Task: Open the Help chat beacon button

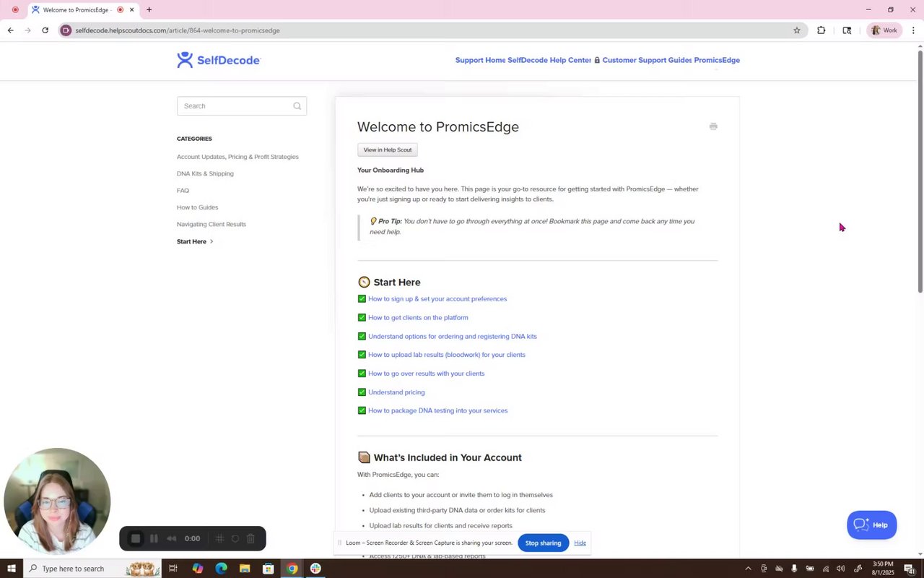Action: (x=872, y=525)
